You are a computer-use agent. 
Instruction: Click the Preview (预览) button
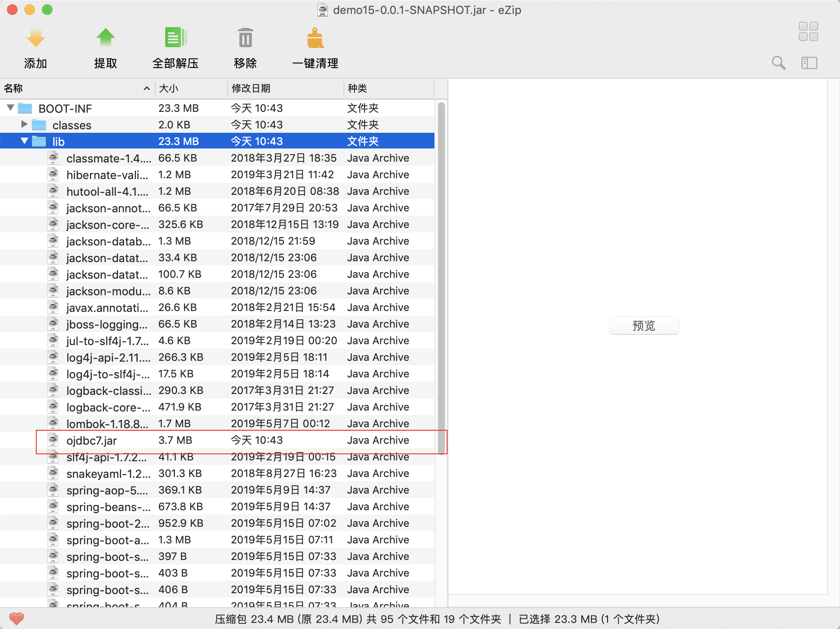pyautogui.click(x=644, y=325)
